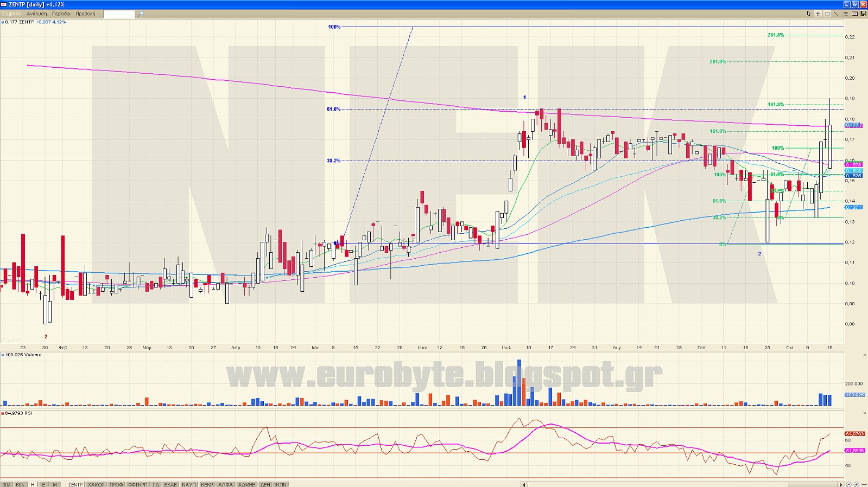868x487 pixels.
Task: Click the blue wave label 2 near September low
Action: 759,254
